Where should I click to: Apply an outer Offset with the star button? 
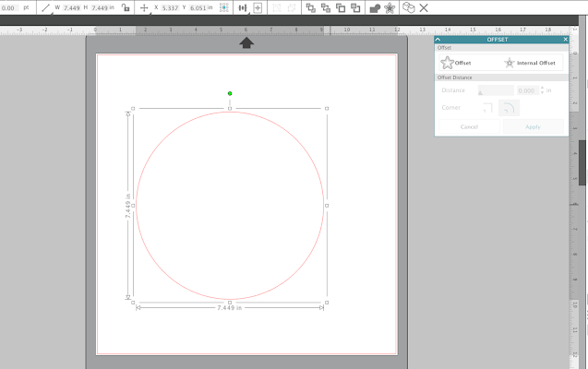(456, 63)
